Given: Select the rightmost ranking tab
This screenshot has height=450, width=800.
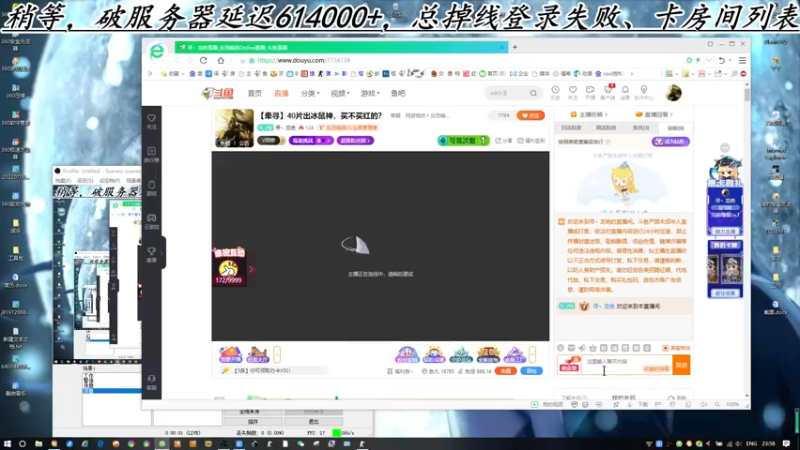Looking at the screenshot, I should pyautogui.click(x=676, y=128).
